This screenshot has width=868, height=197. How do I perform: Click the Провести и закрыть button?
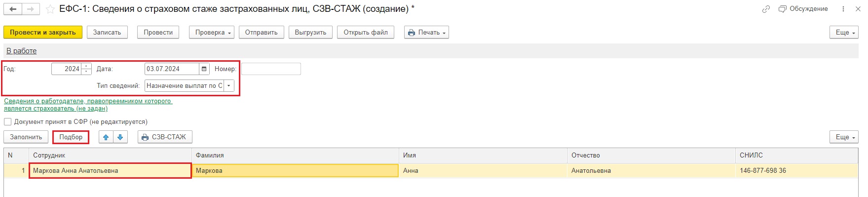[x=43, y=33]
